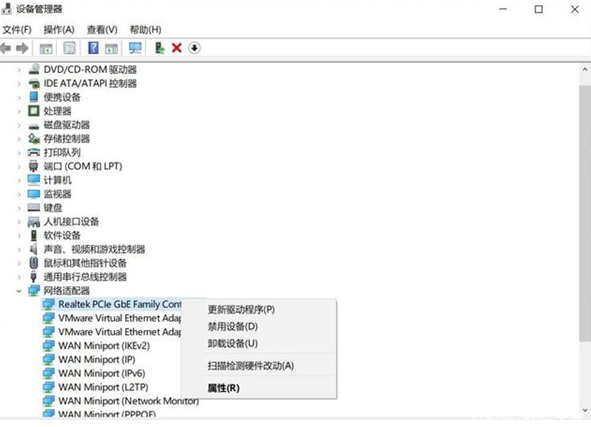Toggle the console tree pane toolbar icon
Screen dimensions: 591x427
46,48
